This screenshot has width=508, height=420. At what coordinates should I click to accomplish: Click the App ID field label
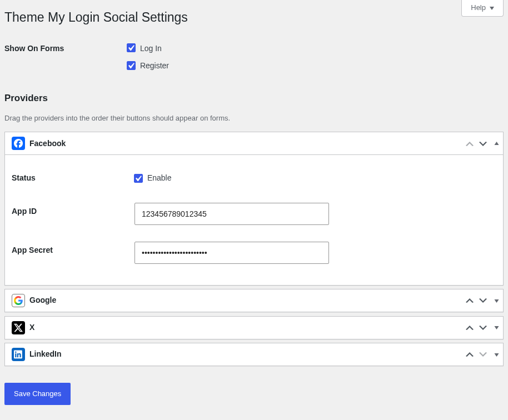click(24, 211)
